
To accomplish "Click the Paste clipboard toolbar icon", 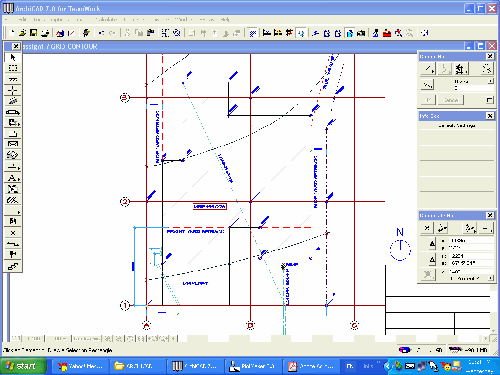I will point(150,33).
